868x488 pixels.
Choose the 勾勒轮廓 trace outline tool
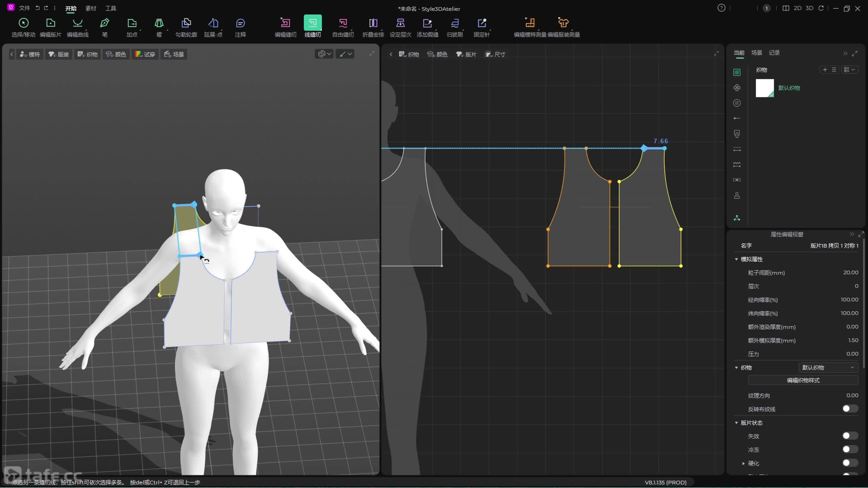point(186,23)
